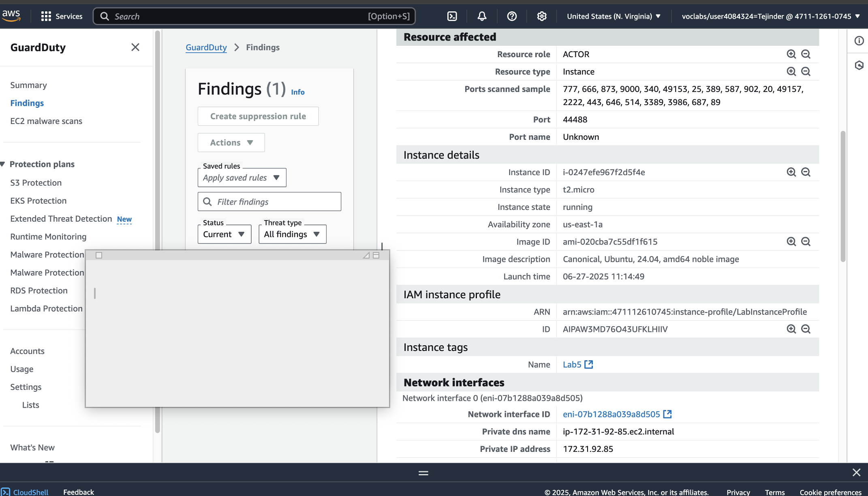Image resolution: width=868 pixels, height=496 pixels.
Task: Select EC2 malware scans in sidebar
Action: click(46, 121)
